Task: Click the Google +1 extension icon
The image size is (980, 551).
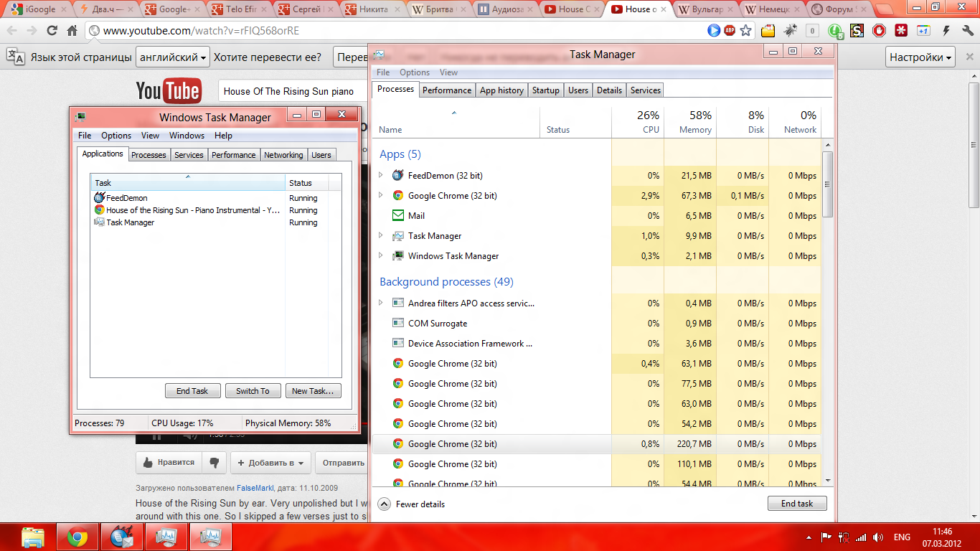Action: pyautogui.click(x=923, y=31)
